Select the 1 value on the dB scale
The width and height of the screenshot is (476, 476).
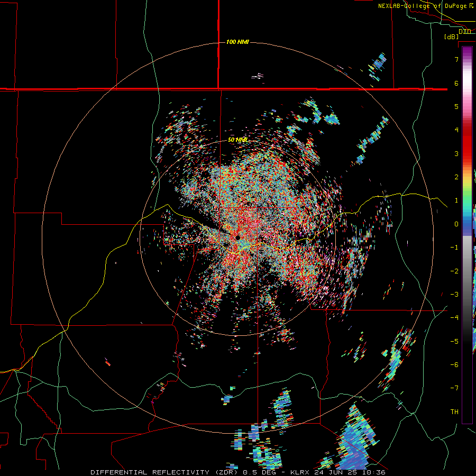(456, 200)
